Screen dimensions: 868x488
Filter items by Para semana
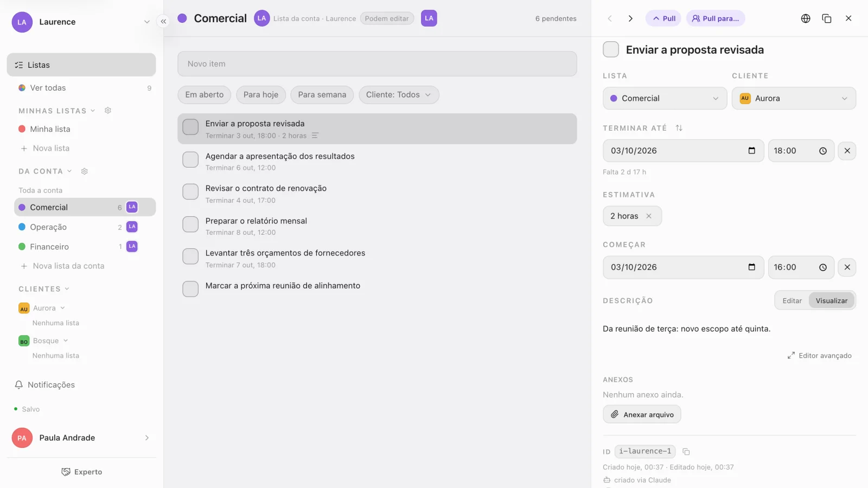pyautogui.click(x=322, y=95)
